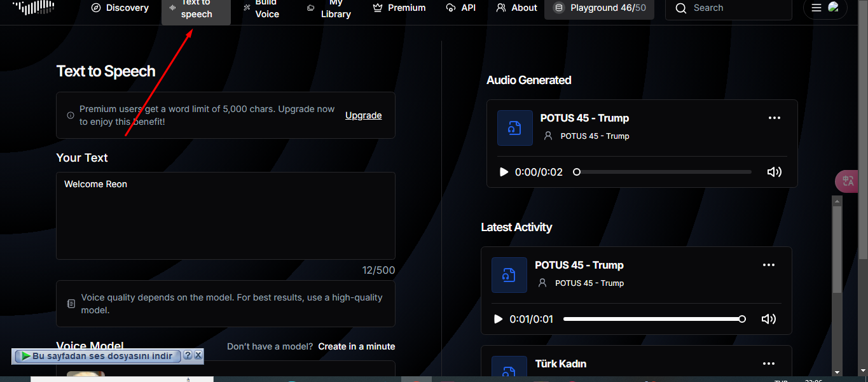868x382 pixels.
Task: Click the Bu sayfadan ses dosyasını indir button
Action: click(97, 356)
